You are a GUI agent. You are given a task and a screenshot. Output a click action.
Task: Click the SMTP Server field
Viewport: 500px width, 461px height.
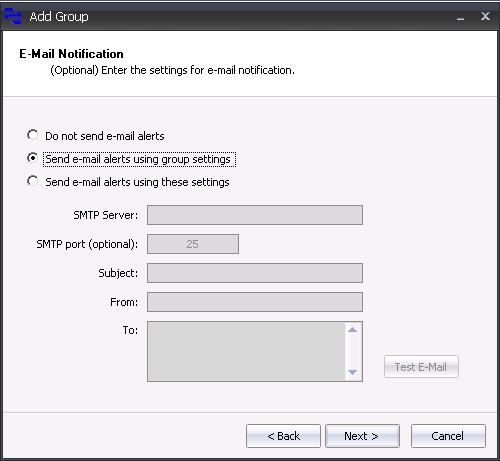pyautogui.click(x=255, y=215)
